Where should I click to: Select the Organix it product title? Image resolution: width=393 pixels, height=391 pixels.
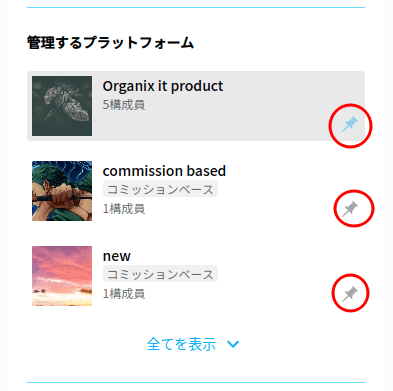(x=163, y=86)
